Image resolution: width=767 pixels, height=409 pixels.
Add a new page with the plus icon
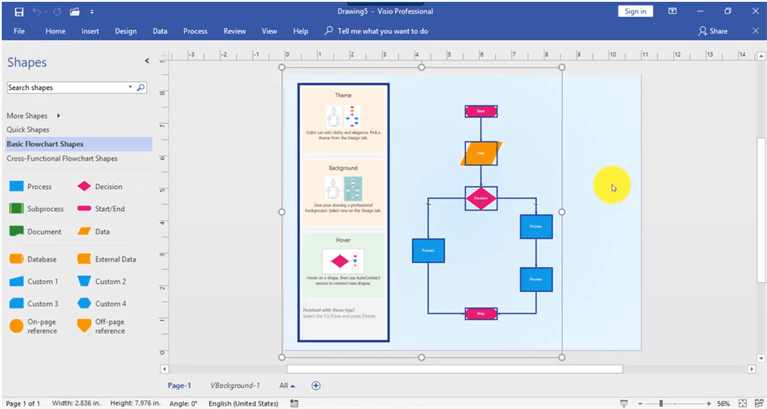click(x=316, y=385)
